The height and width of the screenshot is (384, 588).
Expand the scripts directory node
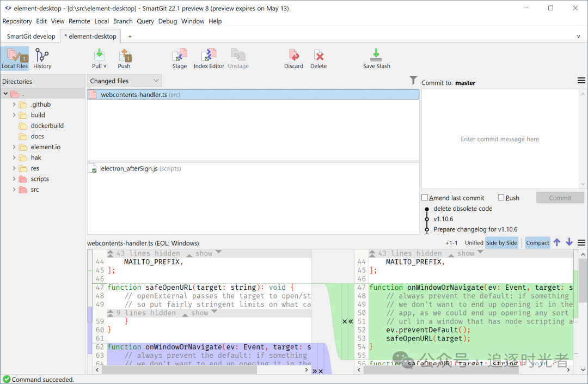14,179
